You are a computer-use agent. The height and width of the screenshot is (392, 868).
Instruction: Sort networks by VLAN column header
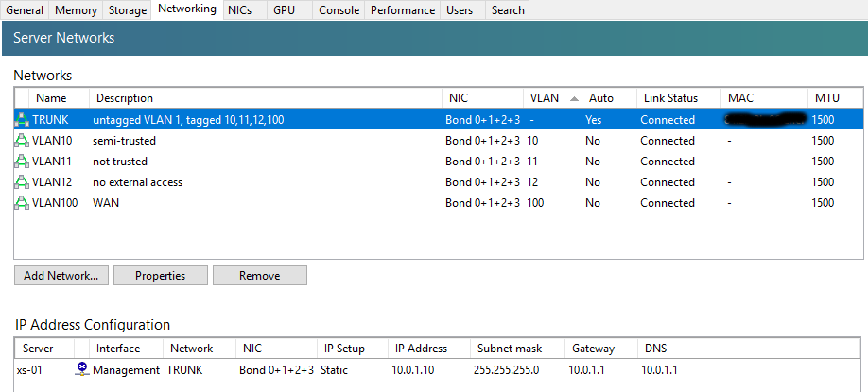click(x=544, y=98)
